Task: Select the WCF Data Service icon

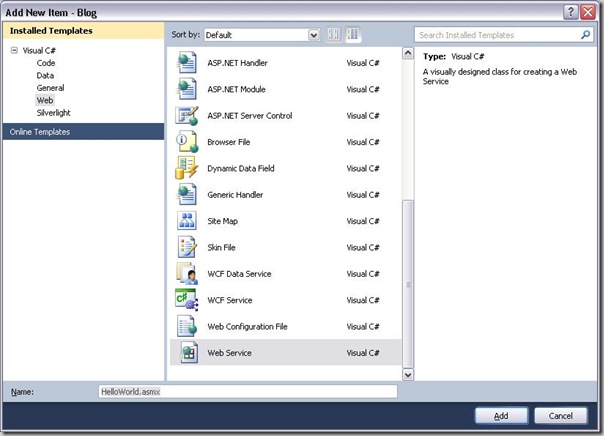Action: tap(187, 273)
